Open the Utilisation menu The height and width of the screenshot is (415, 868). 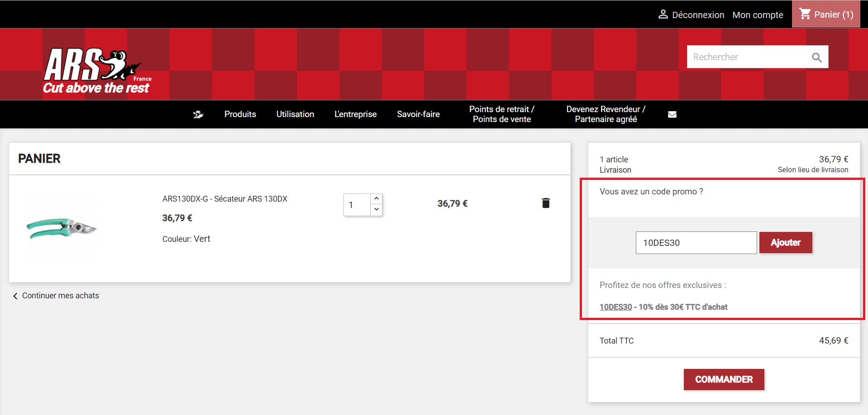click(x=295, y=114)
